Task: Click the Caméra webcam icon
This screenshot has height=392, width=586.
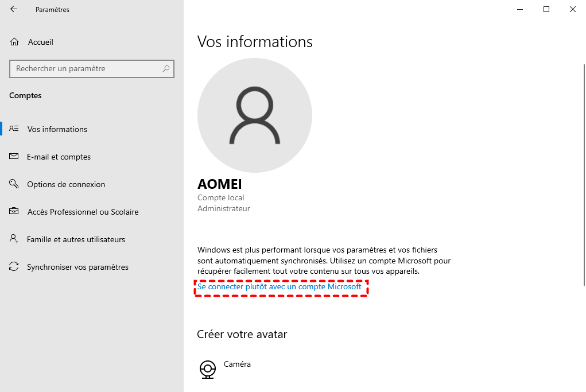Action: tap(208, 369)
